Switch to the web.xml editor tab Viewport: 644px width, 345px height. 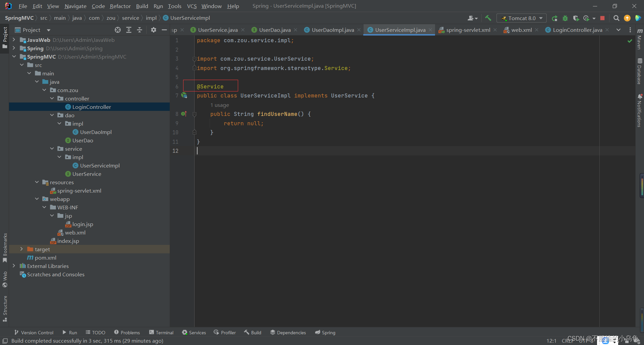pos(521,30)
